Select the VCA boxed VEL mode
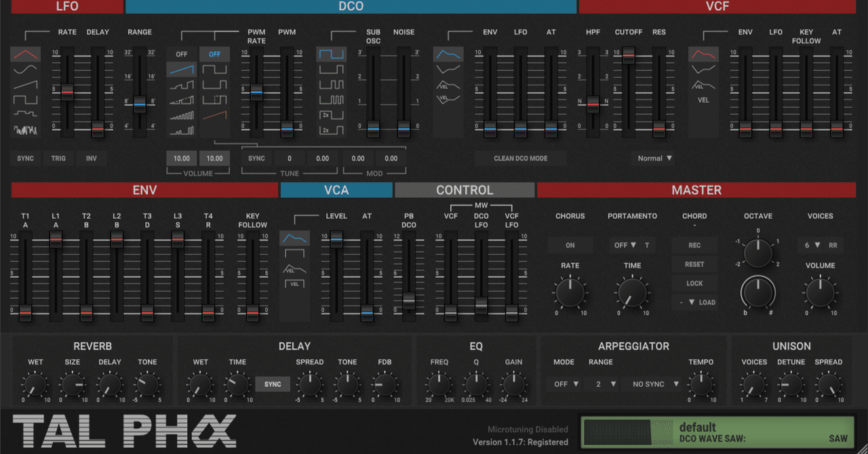This screenshot has height=454, width=868. coord(294,284)
